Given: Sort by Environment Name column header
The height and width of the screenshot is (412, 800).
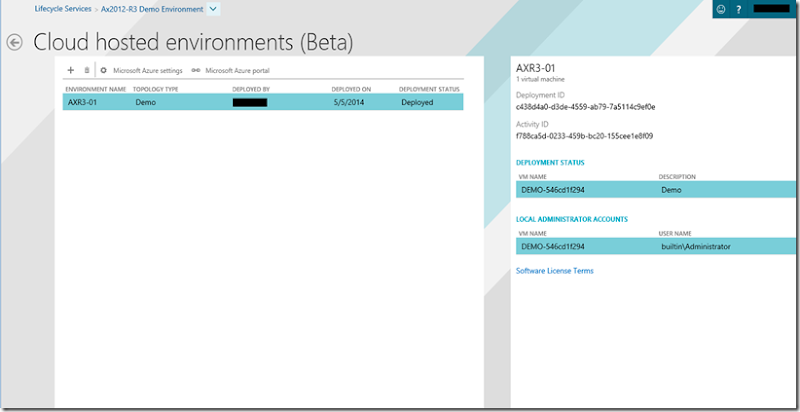Looking at the screenshot, I should point(96,89).
